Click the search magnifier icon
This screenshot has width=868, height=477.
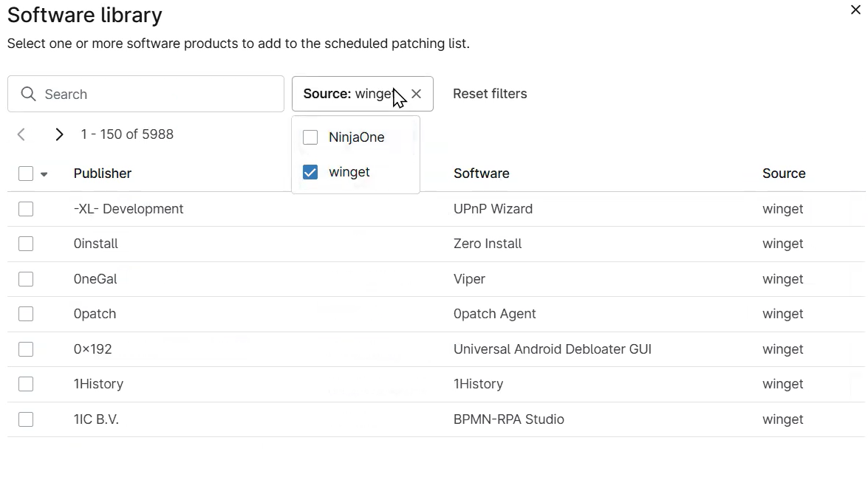pyautogui.click(x=29, y=94)
